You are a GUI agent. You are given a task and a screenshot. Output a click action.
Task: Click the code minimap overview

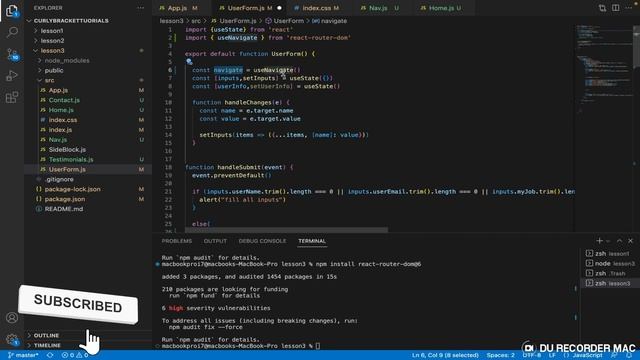coord(603,69)
